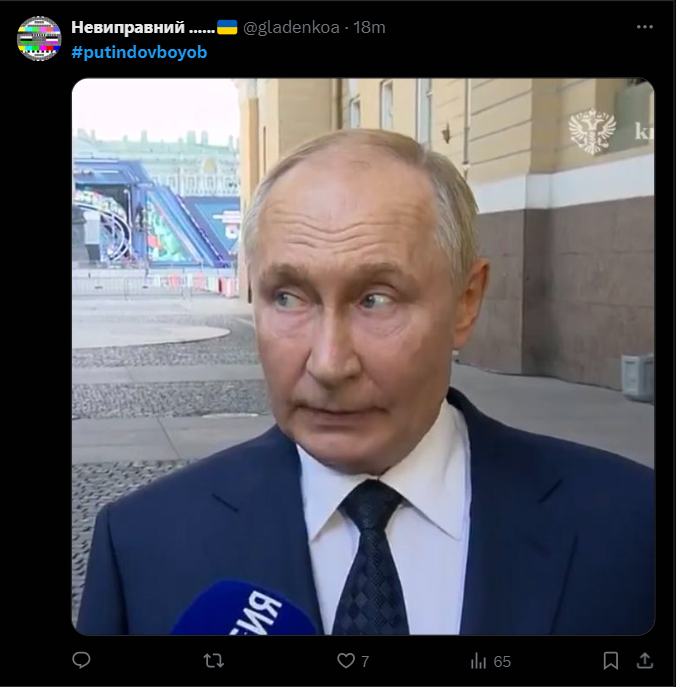Click the reply speech bubble icon

point(81,660)
